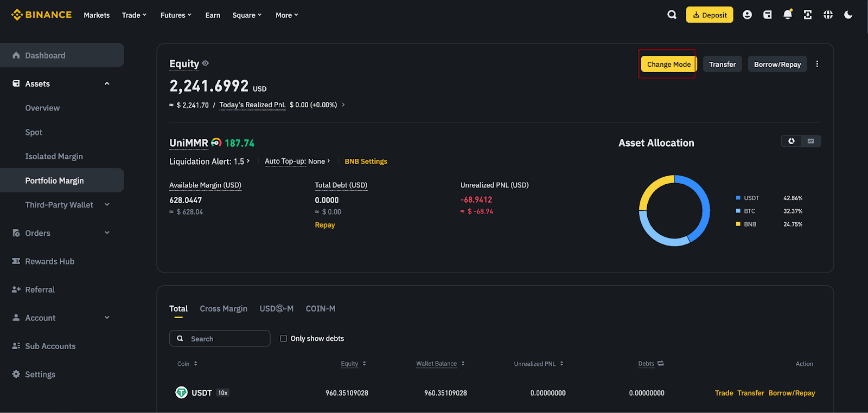
Task: Click the download app icon
Action: click(x=808, y=15)
